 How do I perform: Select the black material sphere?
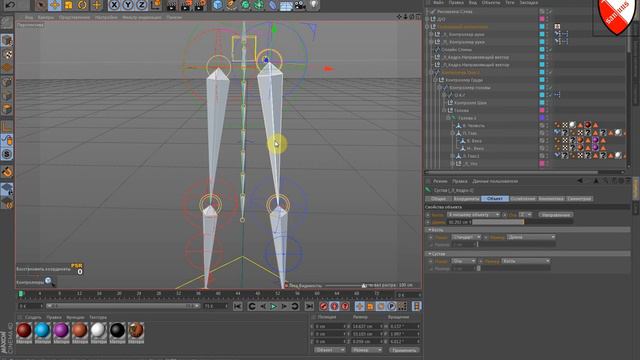click(x=118, y=330)
